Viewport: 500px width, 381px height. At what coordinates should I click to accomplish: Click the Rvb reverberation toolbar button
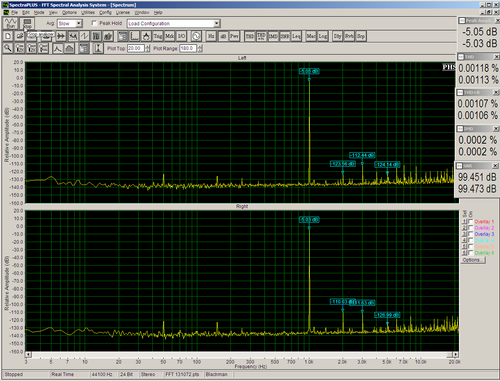[349, 36]
